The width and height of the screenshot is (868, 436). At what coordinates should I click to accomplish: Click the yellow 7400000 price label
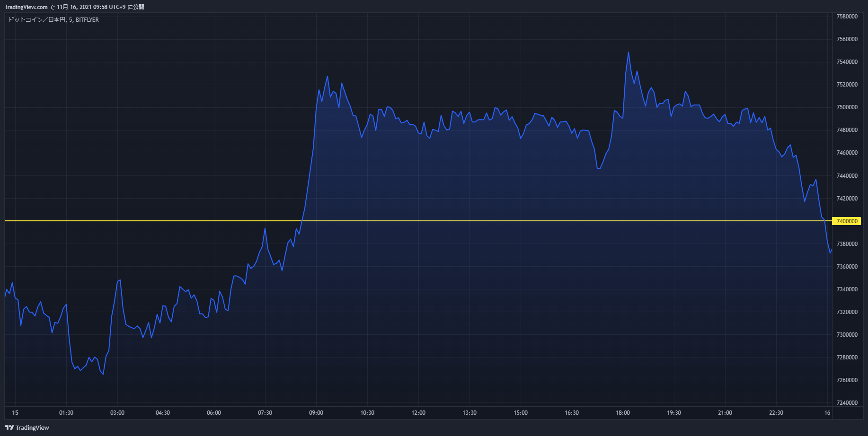coord(847,221)
